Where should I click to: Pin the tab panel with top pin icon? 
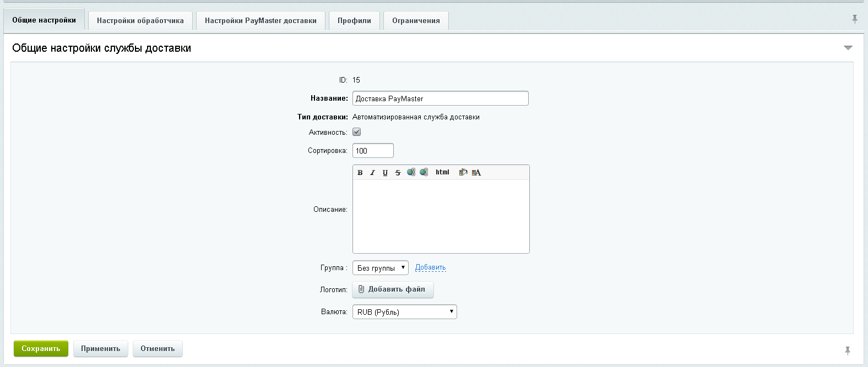(x=854, y=19)
